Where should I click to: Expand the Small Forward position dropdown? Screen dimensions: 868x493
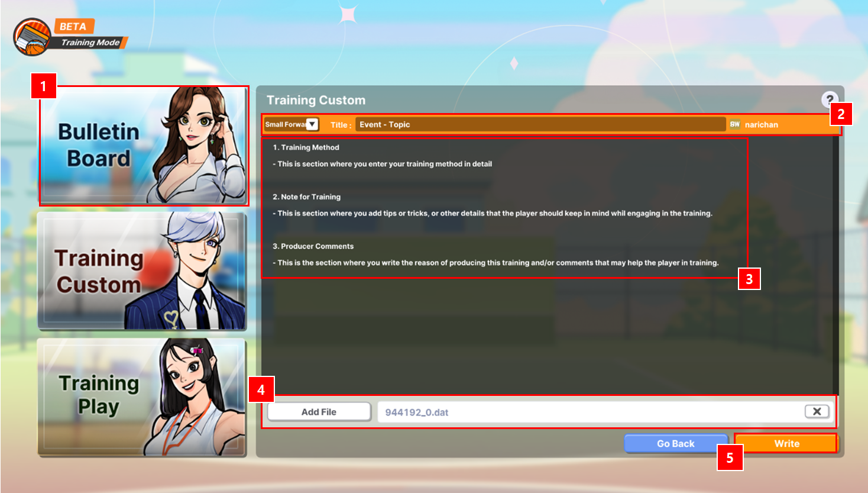(x=312, y=124)
